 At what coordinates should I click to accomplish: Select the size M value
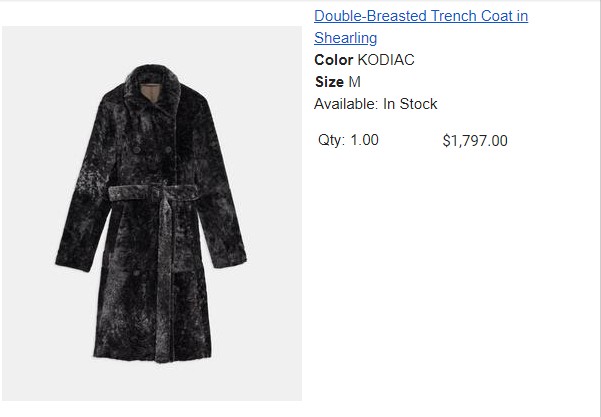click(x=354, y=82)
